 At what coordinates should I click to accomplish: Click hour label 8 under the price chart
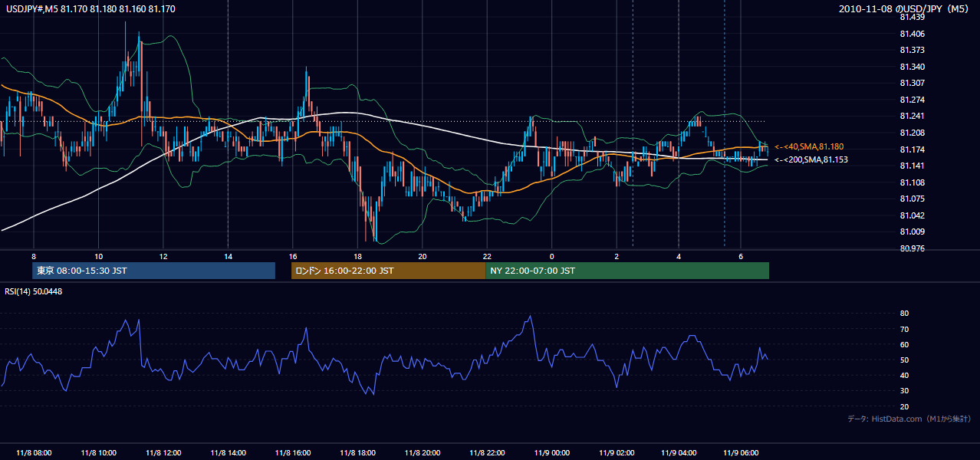pyautogui.click(x=34, y=255)
